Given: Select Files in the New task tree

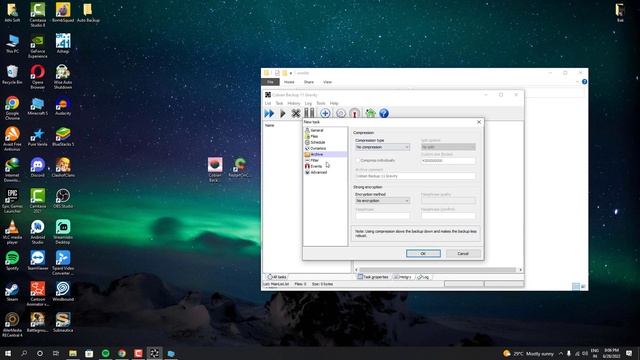Looking at the screenshot, I should [x=314, y=136].
